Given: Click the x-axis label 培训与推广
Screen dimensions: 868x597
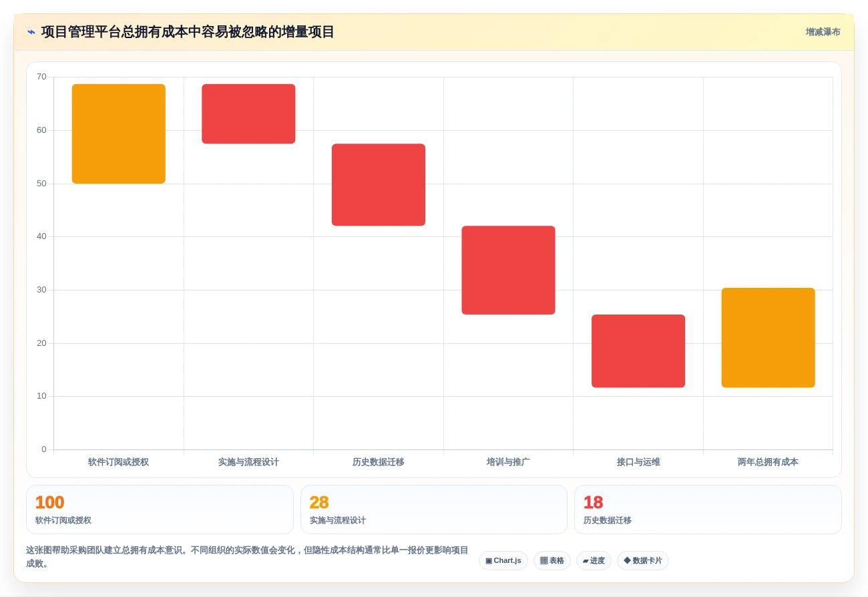Looking at the screenshot, I should point(508,462).
